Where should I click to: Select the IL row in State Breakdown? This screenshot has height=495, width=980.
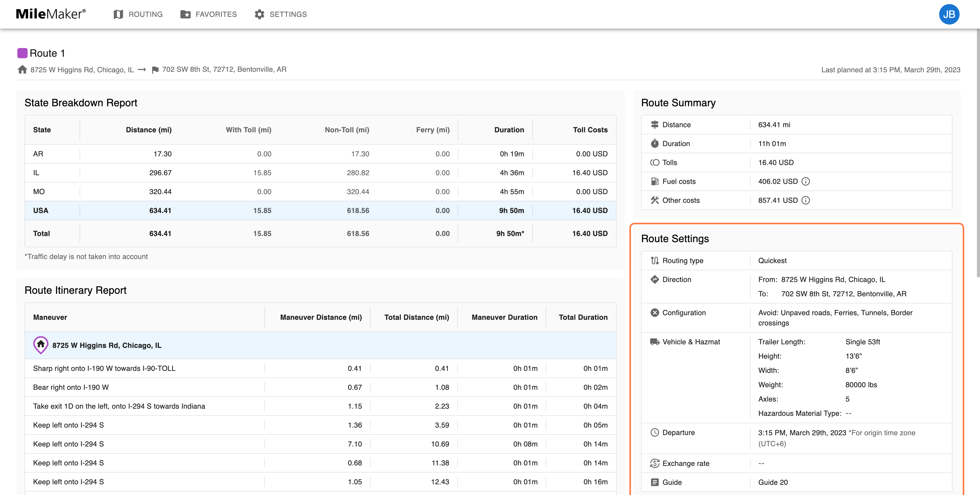coord(320,173)
